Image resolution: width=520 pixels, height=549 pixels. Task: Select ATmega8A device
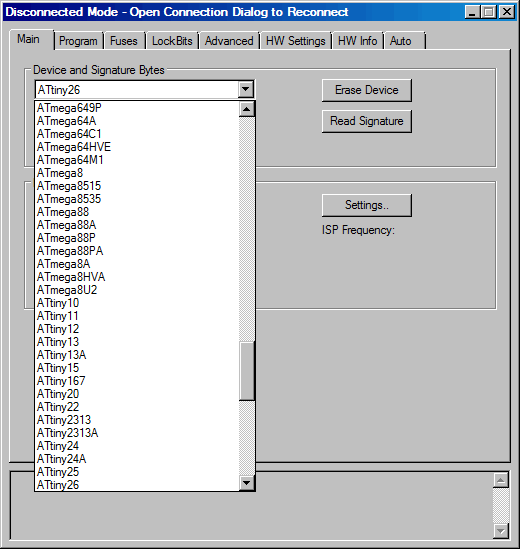point(137,264)
